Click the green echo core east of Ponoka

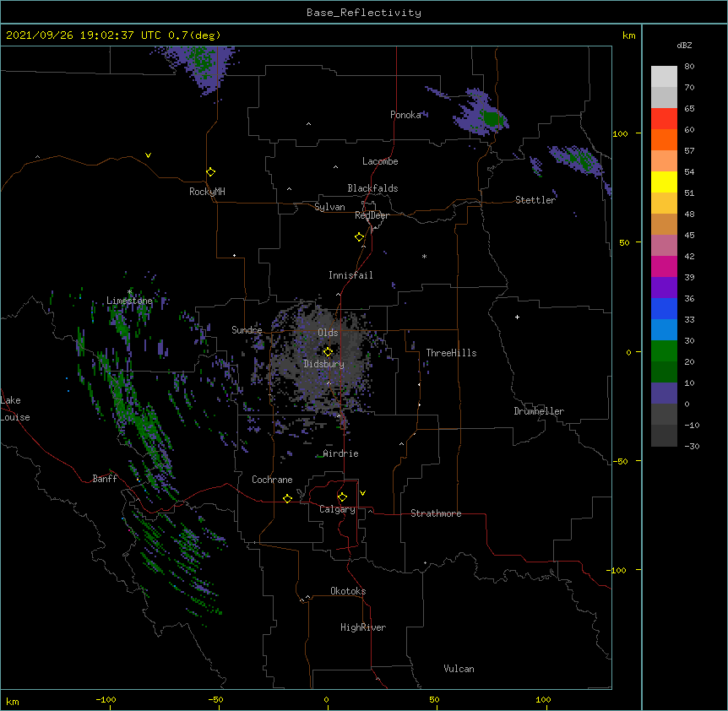[492, 118]
